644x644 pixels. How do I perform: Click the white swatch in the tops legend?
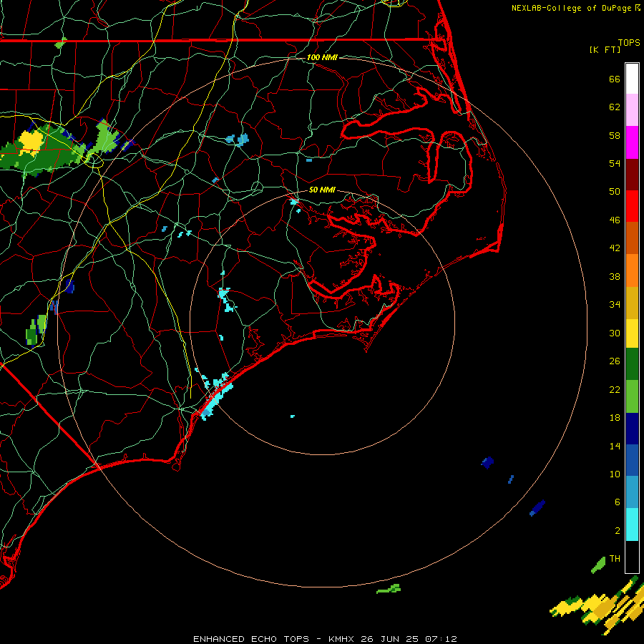[x=632, y=79]
